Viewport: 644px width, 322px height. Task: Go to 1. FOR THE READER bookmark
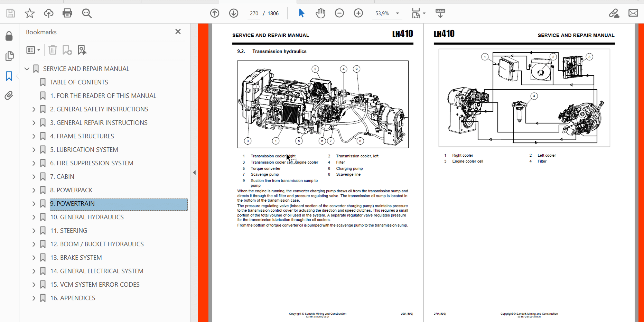tap(103, 96)
